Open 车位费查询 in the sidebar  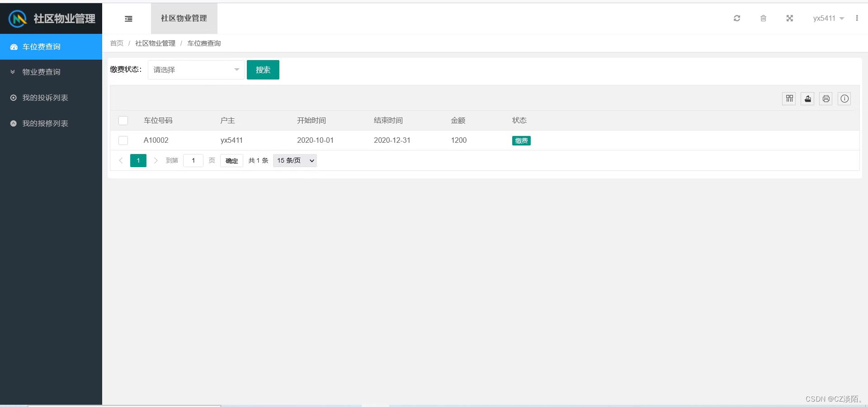point(51,47)
